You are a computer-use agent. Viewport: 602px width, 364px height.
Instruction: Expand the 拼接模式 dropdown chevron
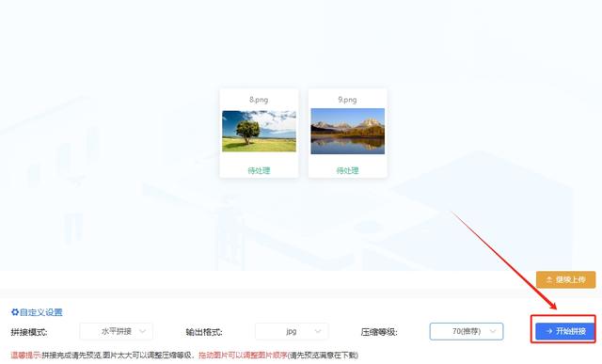[x=142, y=331]
